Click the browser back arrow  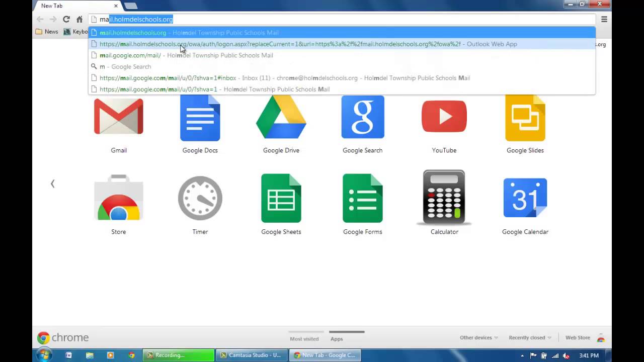click(x=40, y=19)
